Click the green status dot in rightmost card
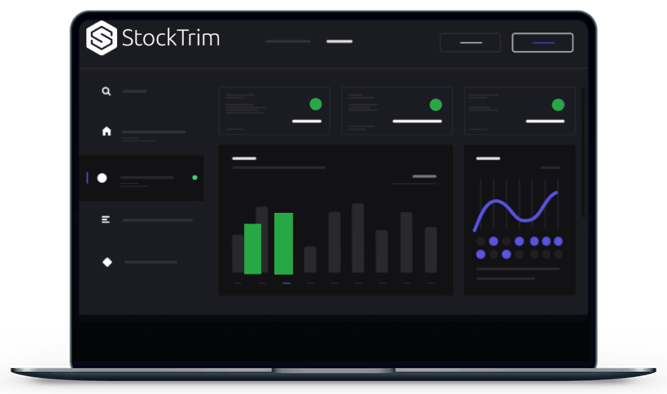The width and height of the screenshot is (667, 394). pyautogui.click(x=558, y=105)
